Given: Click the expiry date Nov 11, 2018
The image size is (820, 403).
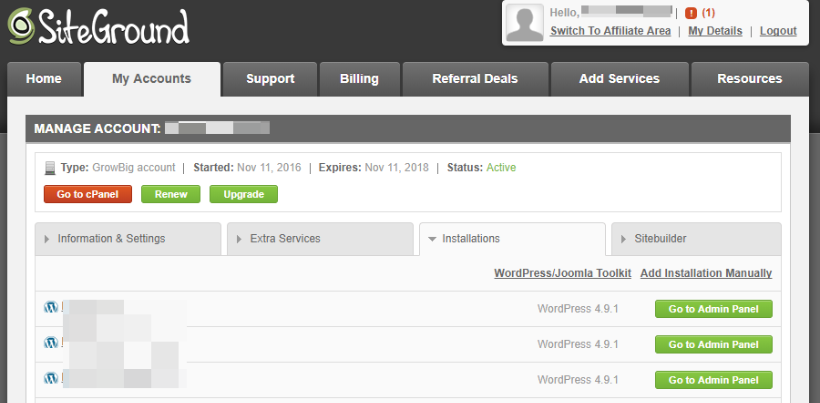Looking at the screenshot, I should click(396, 168).
